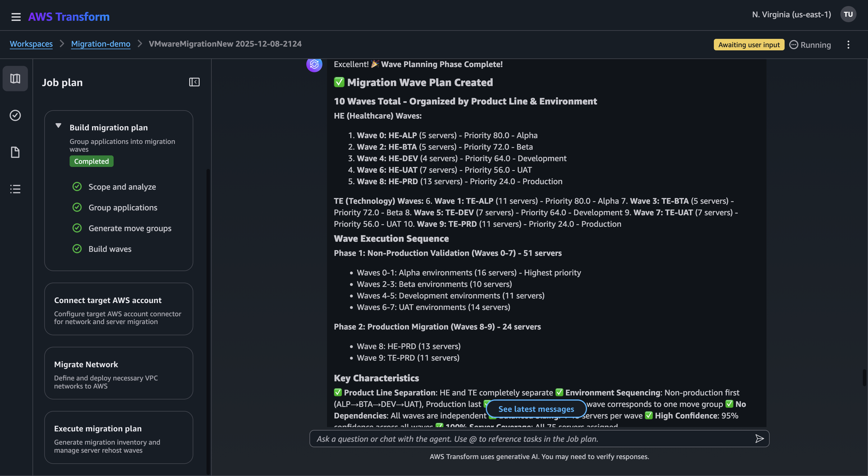Collapse the Job plan panel

point(194,82)
